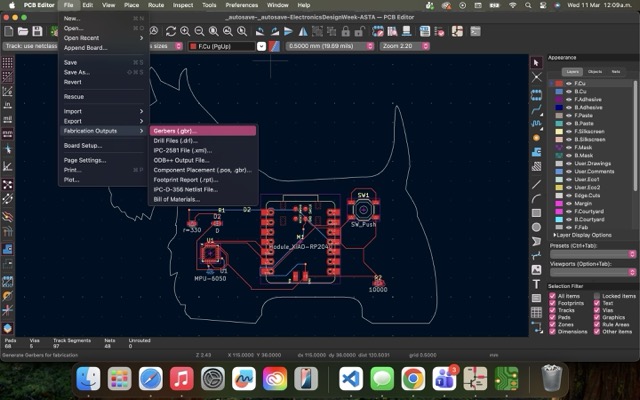Toggle the Footprints selection filter checkbox

tap(552, 303)
